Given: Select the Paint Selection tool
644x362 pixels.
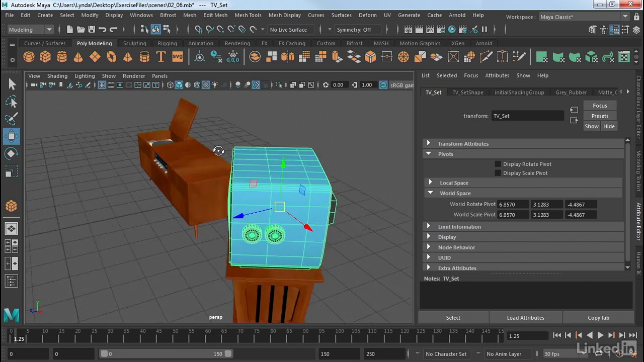Looking at the screenshot, I should 11,119.
